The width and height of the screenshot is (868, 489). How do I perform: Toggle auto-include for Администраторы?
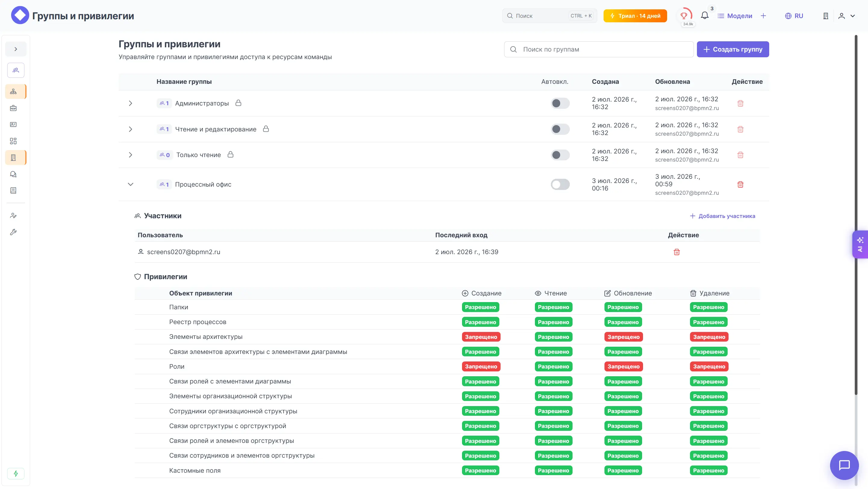coord(560,103)
